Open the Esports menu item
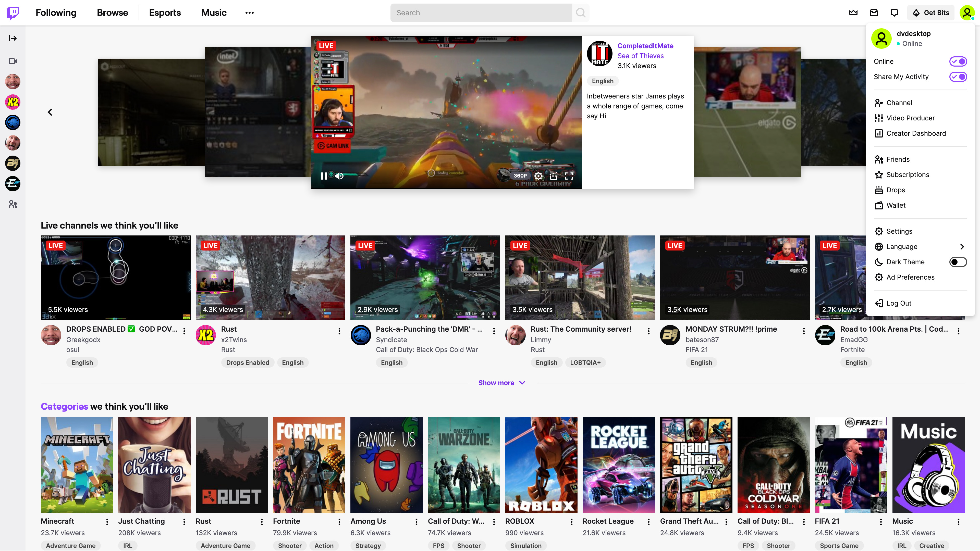 click(x=164, y=12)
